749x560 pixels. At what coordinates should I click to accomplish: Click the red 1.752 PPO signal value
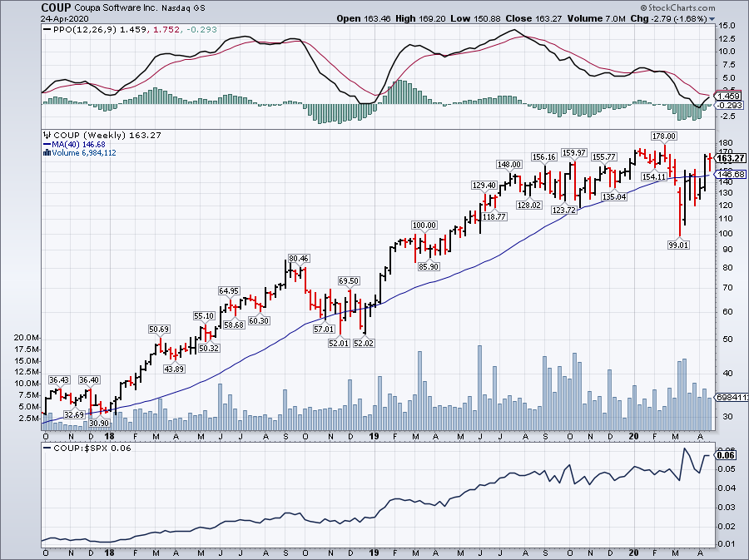point(166,30)
